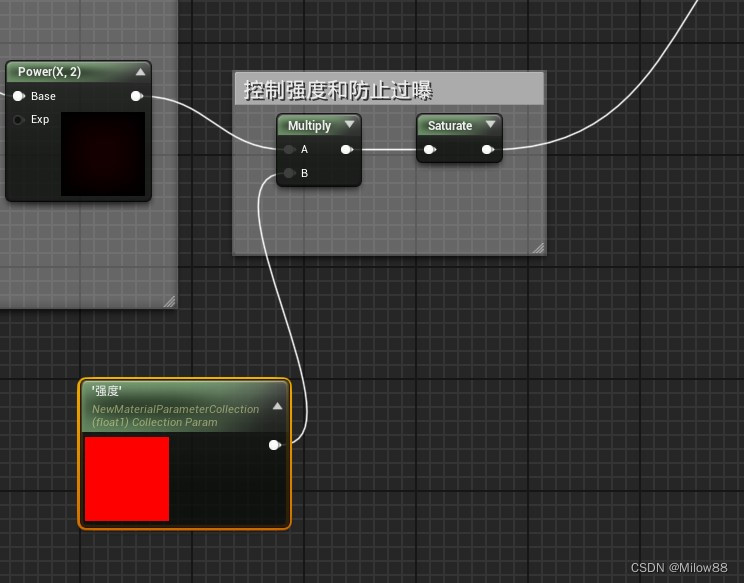Expand the Multiply node preview arrow

pos(350,124)
